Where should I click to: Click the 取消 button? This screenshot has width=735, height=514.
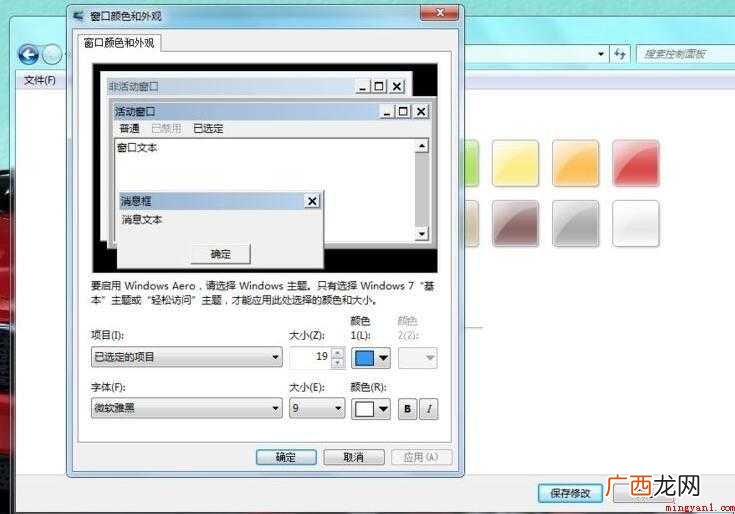[354, 457]
